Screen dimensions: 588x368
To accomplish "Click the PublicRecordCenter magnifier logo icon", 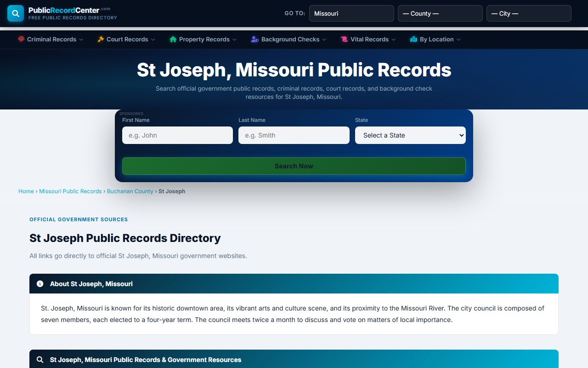I will [16, 13].
